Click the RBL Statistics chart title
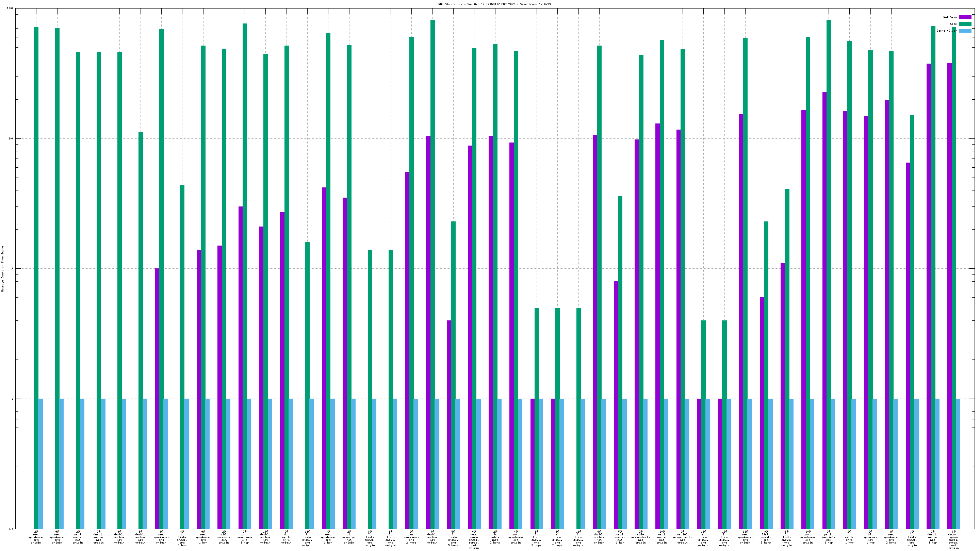The width and height of the screenshot is (980, 551). 494,4
